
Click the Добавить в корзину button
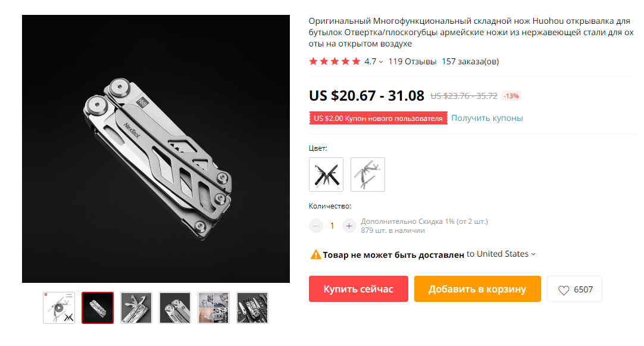[x=477, y=289]
